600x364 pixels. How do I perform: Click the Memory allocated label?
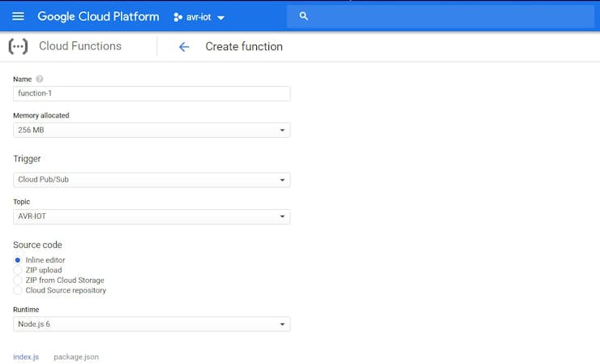tap(41, 115)
